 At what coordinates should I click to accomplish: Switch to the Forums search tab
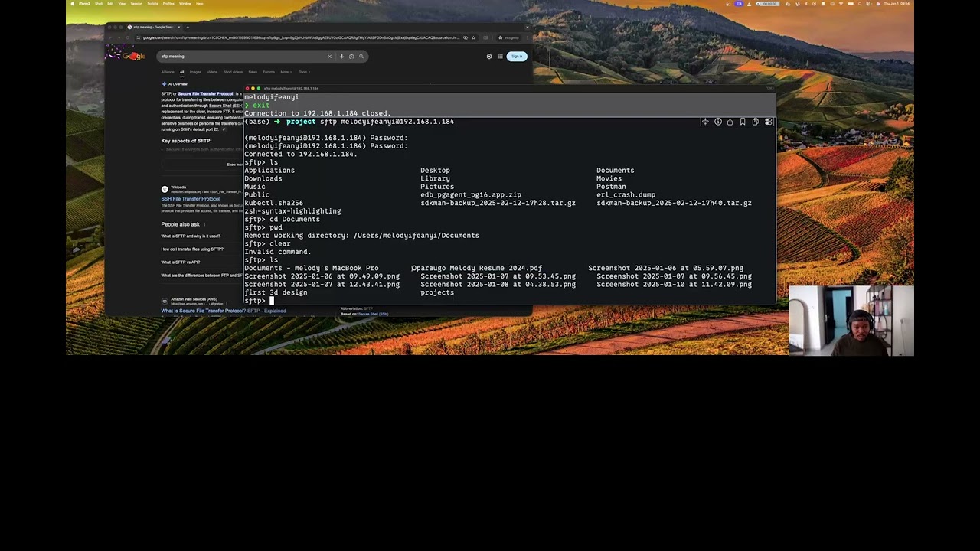(x=269, y=72)
